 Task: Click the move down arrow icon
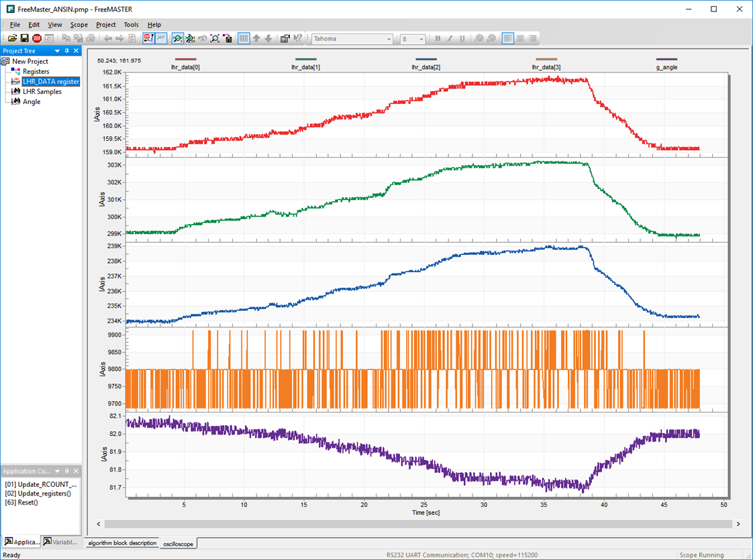pos(268,38)
